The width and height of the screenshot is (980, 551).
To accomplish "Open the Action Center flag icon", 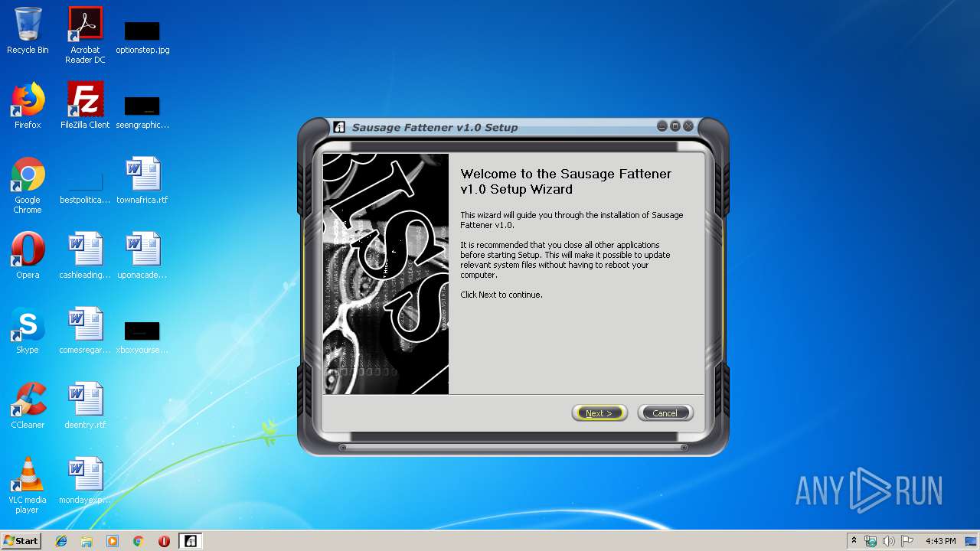I will pyautogui.click(x=907, y=541).
